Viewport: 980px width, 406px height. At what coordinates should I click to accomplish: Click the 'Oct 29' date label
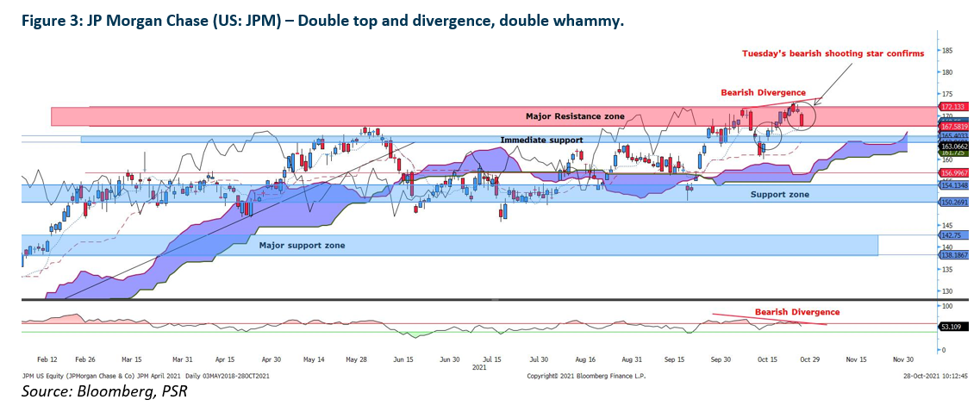point(810,360)
